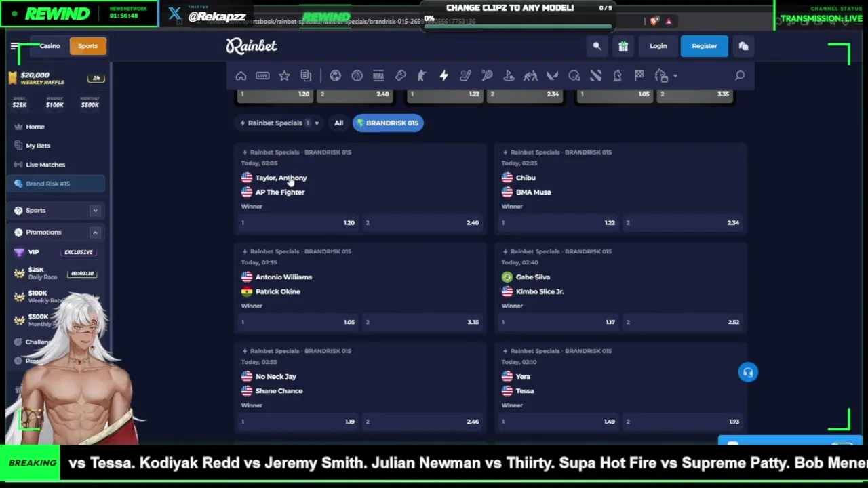
Task: Open the VIP promotions link
Action: pos(33,252)
